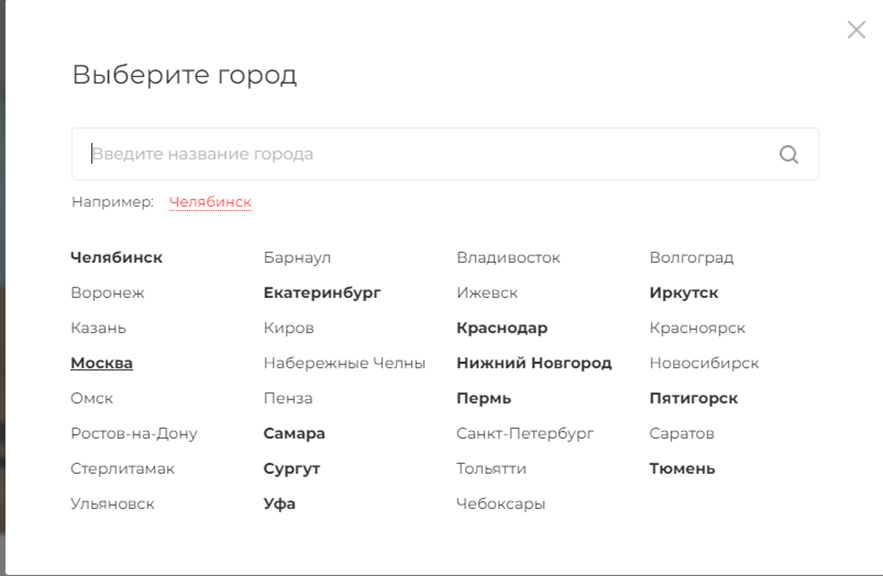Click the underlined Москва link
Image resolution: width=883 pixels, height=576 pixels.
pos(101,363)
